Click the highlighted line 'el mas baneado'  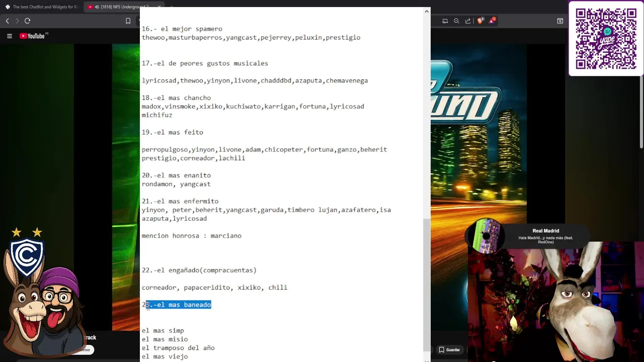pyautogui.click(x=176, y=305)
